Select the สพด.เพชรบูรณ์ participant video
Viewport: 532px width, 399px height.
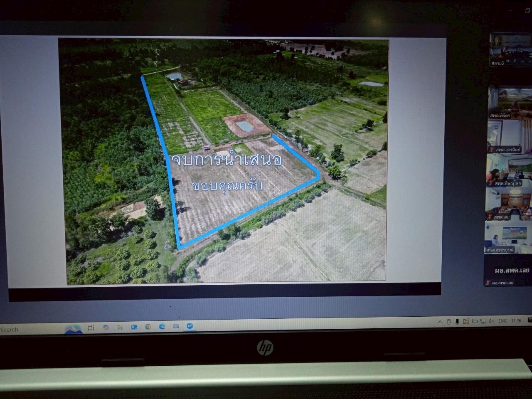(508, 237)
